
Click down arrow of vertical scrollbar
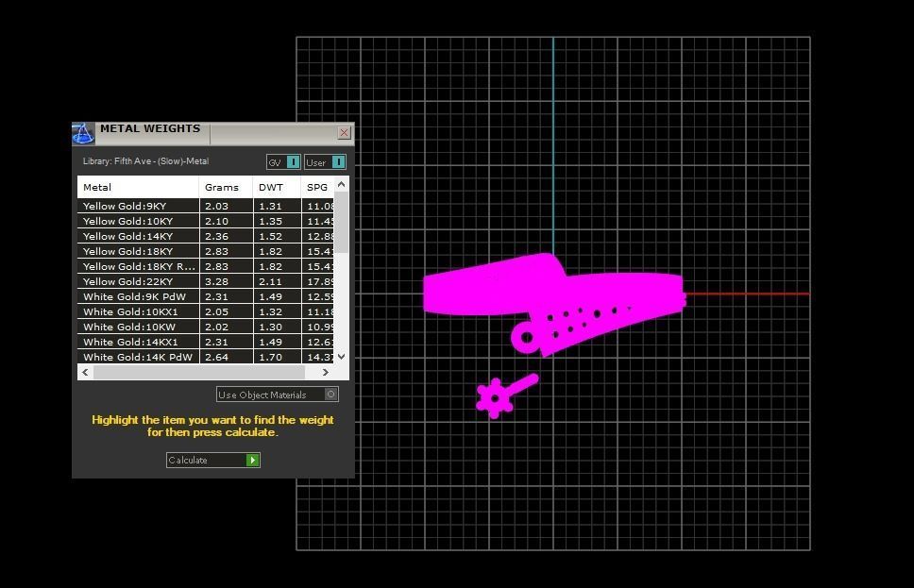342,356
